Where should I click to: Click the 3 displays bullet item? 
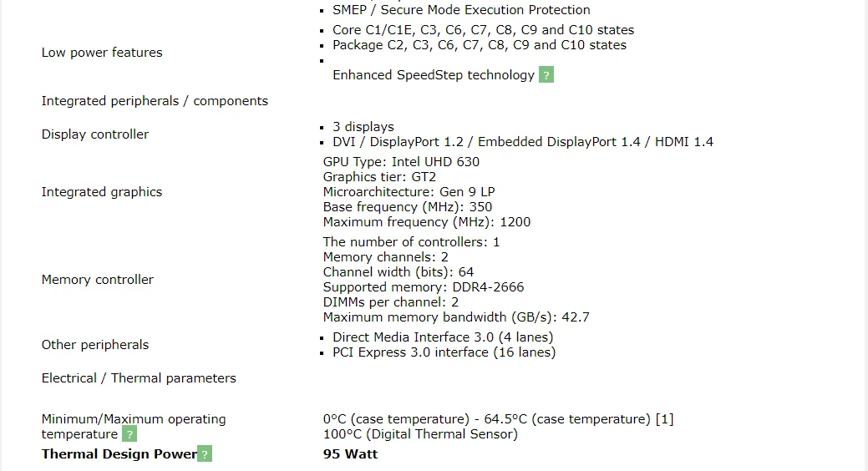363,127
